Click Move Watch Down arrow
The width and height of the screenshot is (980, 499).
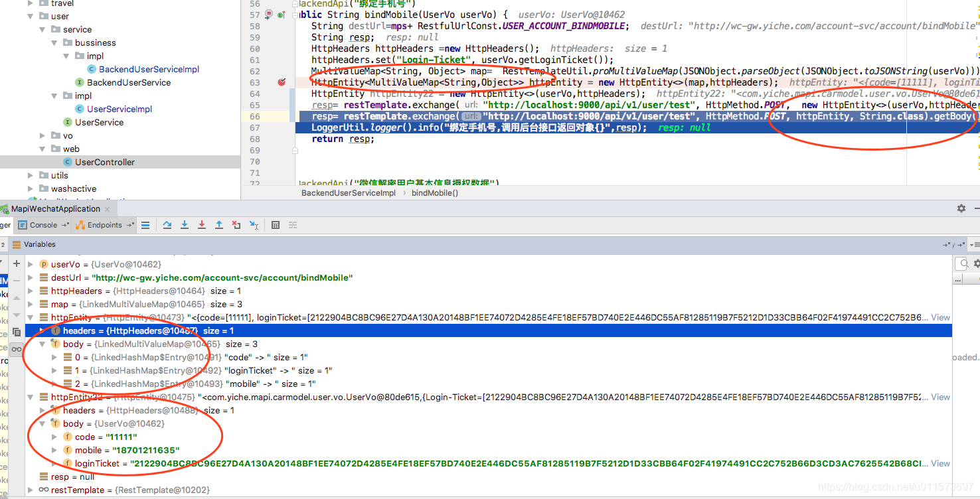17,315
